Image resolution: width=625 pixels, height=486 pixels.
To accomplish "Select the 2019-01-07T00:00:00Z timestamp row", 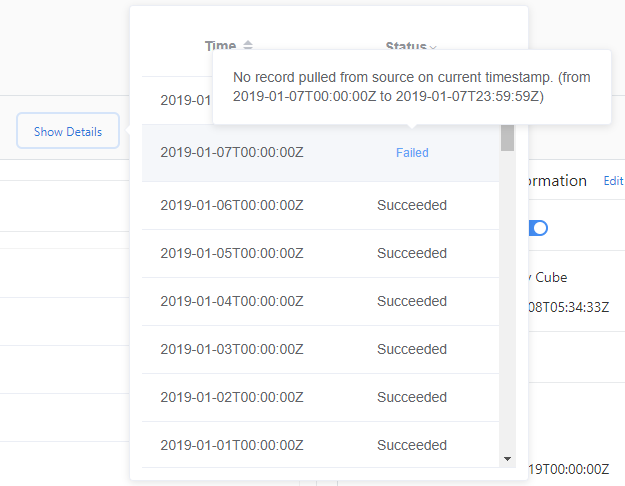I will (232, 153).
